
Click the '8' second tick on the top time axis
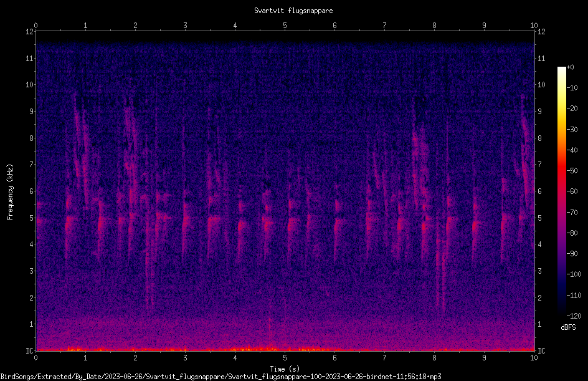[434, 26]
